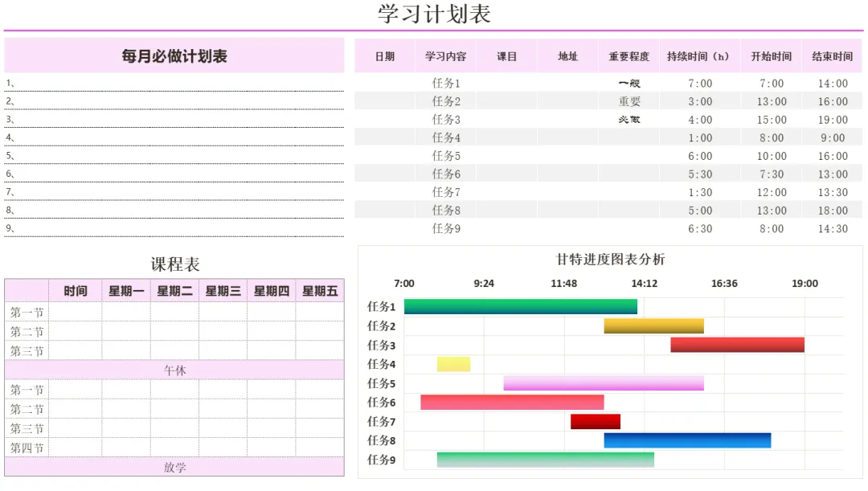Click the 星期五 timetable header
Screen dimensions: 868x491
[x=320, y=291]
